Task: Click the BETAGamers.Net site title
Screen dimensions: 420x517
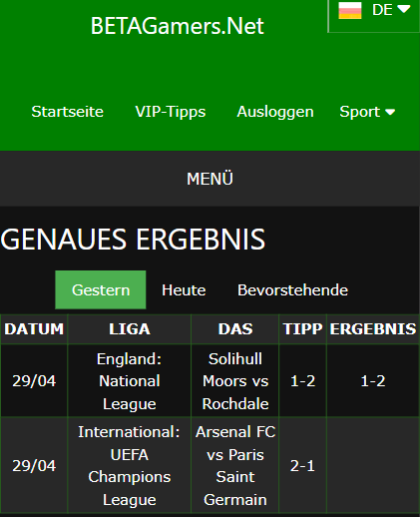Action: 178,26
